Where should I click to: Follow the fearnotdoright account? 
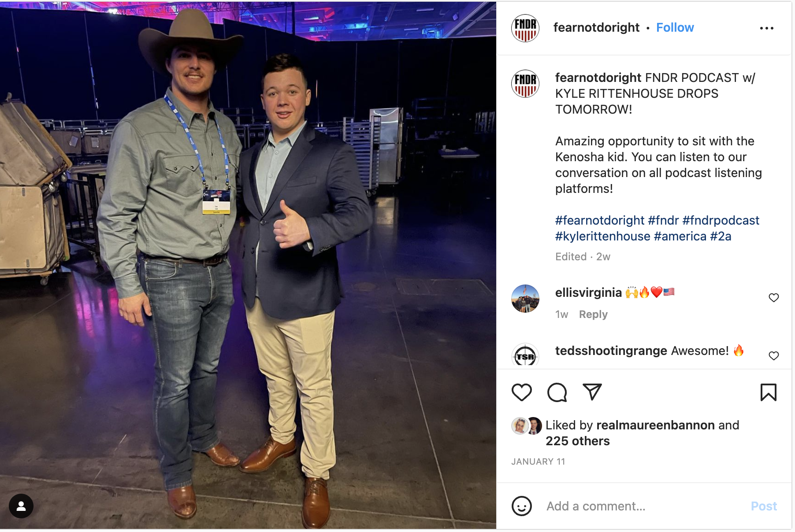[x=675, y=27]
